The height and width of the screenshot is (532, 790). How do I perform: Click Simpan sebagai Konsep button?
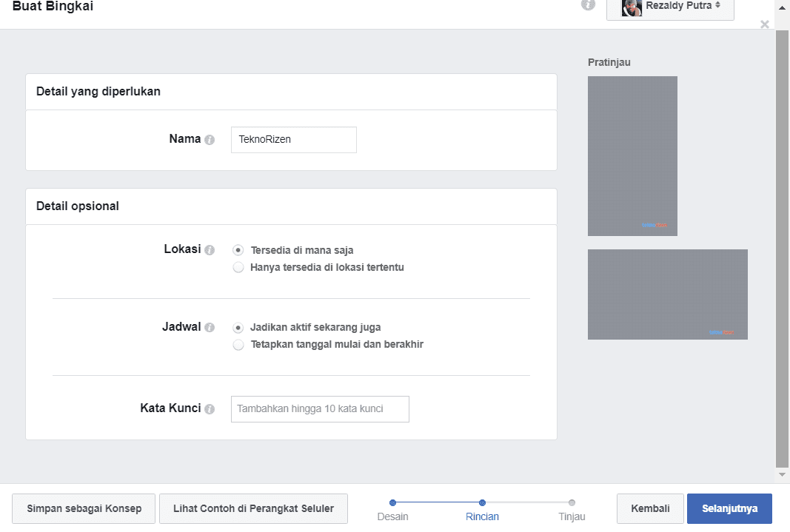tap(84, 509)
